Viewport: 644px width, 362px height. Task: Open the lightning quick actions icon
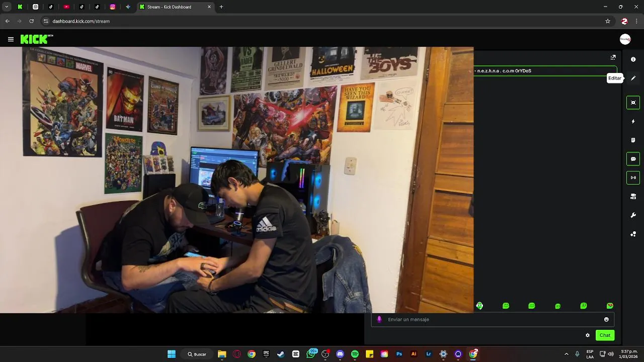point(633,121)
